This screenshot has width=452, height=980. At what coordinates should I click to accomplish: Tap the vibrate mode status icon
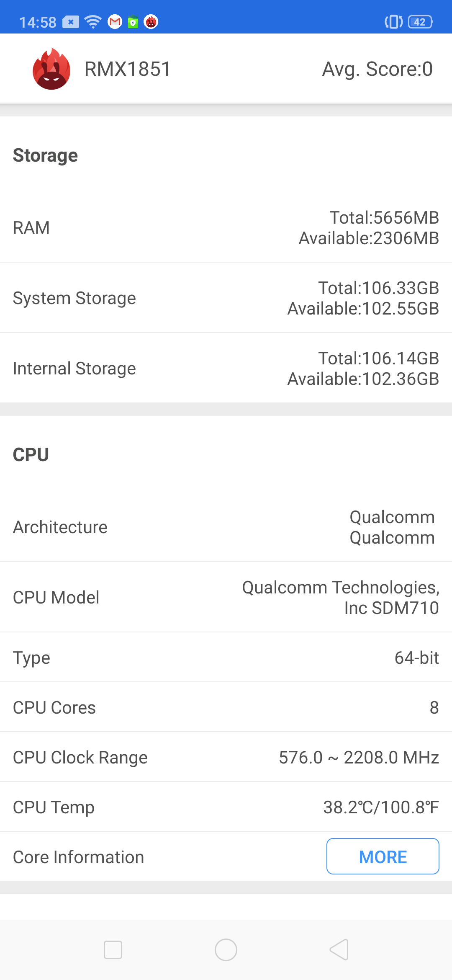click(x=393, y=22)
